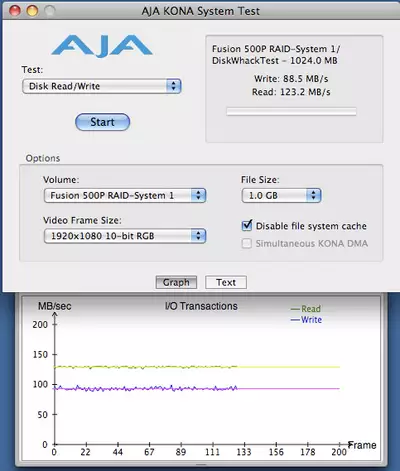Open the 1920x1080 10-bit RGB dropdown

[x=125, y=236]
